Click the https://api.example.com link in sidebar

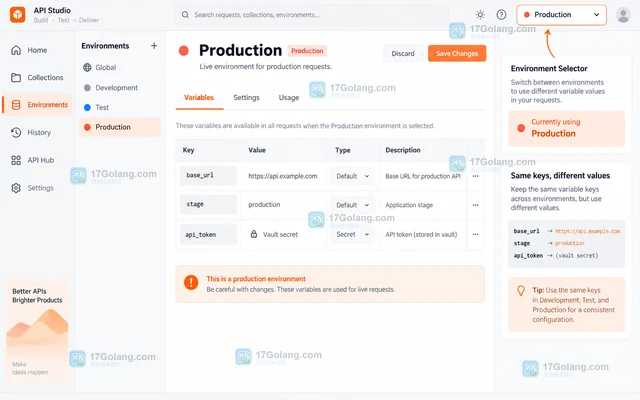[587, 231]
